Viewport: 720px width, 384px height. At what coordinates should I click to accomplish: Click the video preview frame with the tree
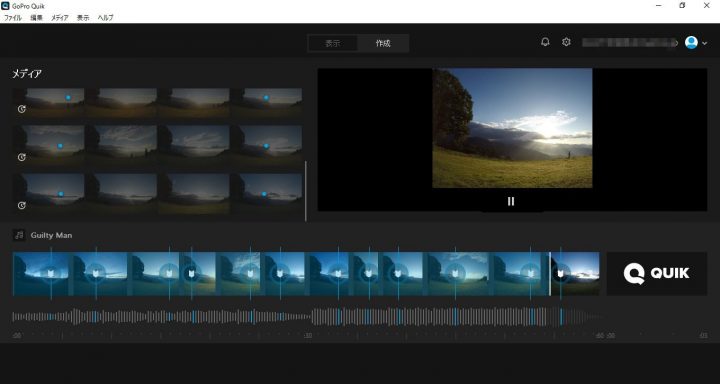click(x=512, y=128)
